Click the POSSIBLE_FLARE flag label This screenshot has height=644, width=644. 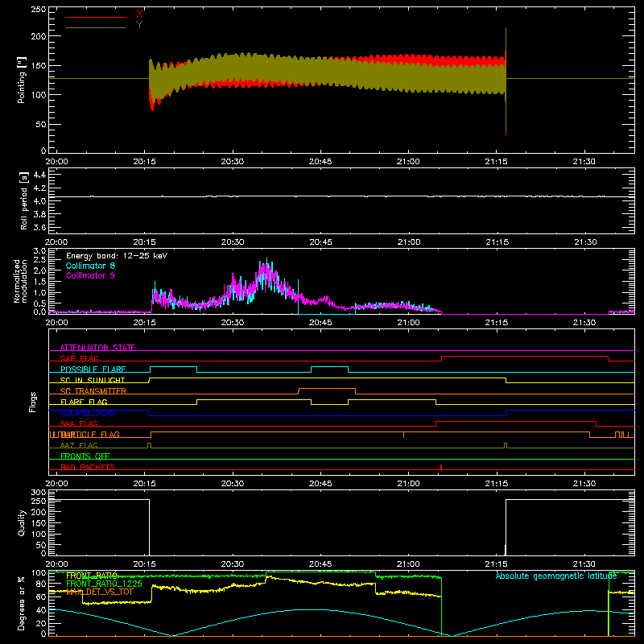pyautogui.click(x=93, y=369)
